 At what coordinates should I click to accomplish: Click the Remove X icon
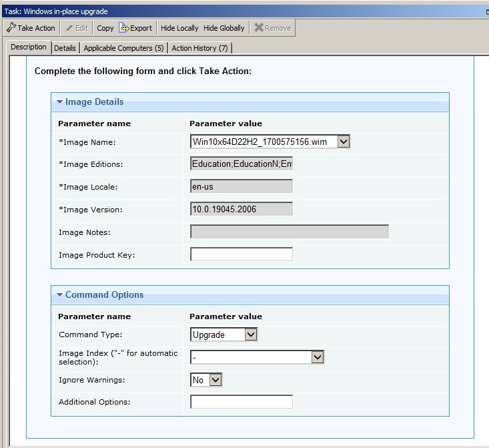pyautogui.click(x=259, y=27)
